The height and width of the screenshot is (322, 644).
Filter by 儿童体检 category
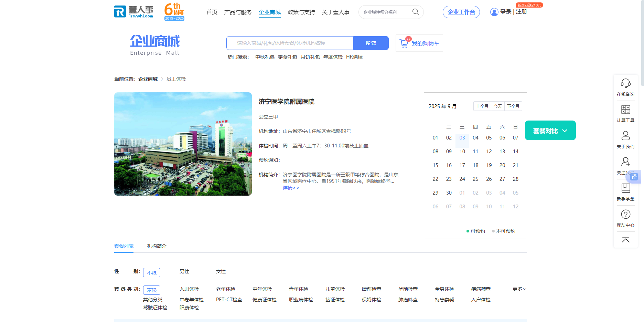(335, 289)
